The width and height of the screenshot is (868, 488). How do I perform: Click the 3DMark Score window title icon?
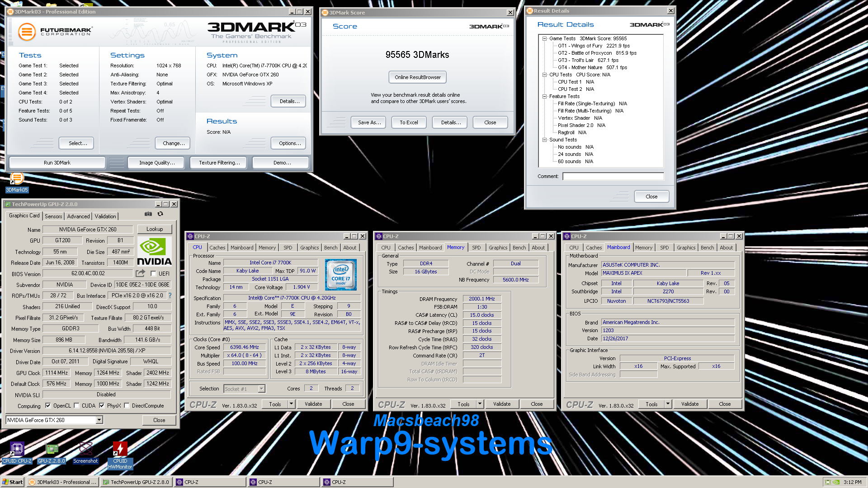[325, 13]
